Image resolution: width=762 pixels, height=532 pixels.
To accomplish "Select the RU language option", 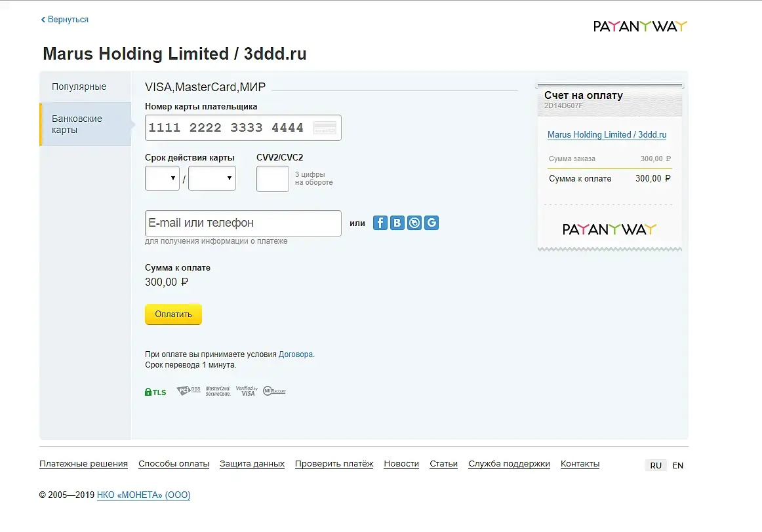I will coord(656,466).
